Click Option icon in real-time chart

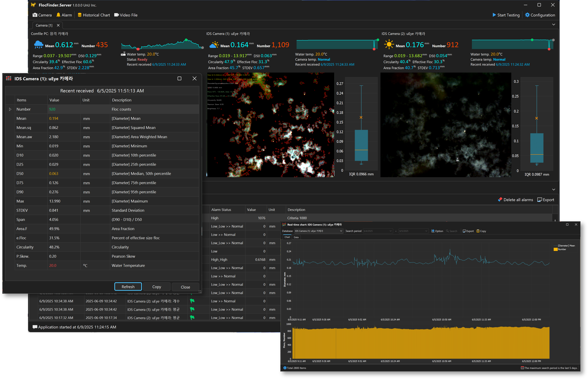(x=433, y=231)
